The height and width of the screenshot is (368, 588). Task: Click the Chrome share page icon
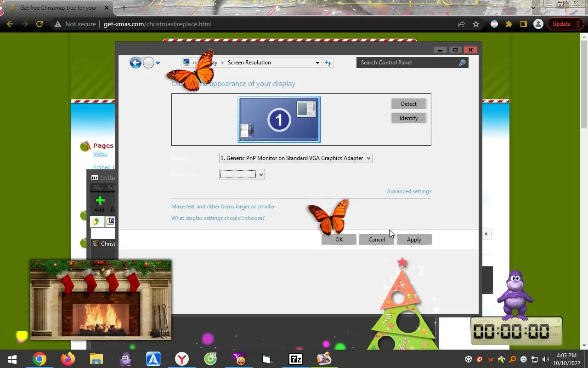point(461,24)
